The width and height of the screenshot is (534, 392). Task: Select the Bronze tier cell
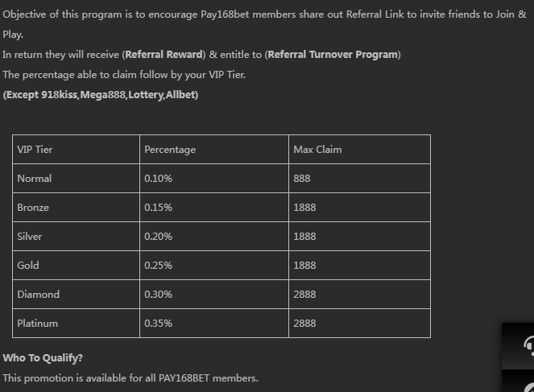33,208
